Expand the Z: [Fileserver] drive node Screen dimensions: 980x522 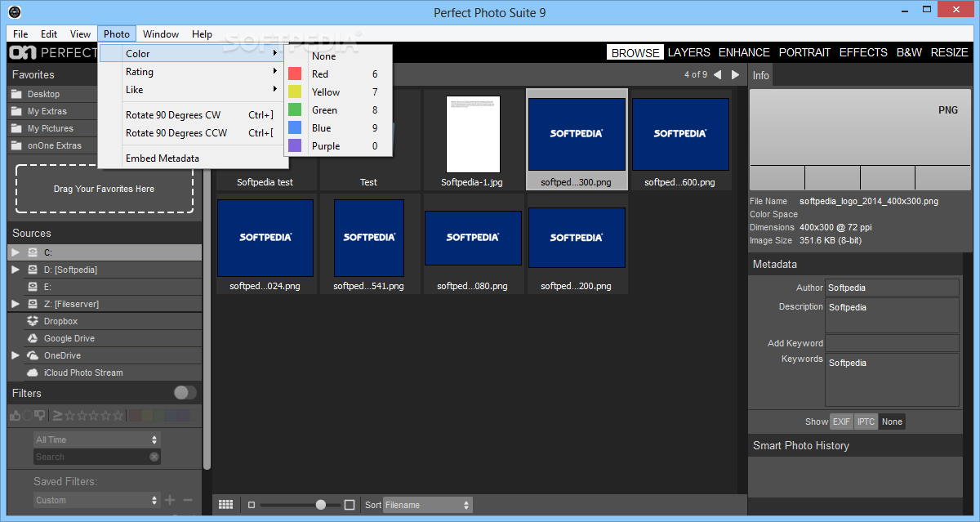16,304
